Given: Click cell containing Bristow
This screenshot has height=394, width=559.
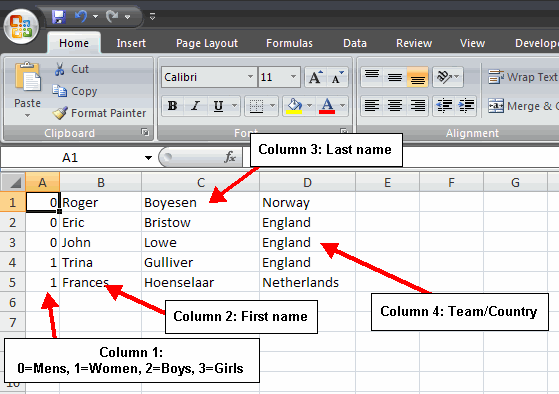Looking at the screenshot, I should [200, 222].
